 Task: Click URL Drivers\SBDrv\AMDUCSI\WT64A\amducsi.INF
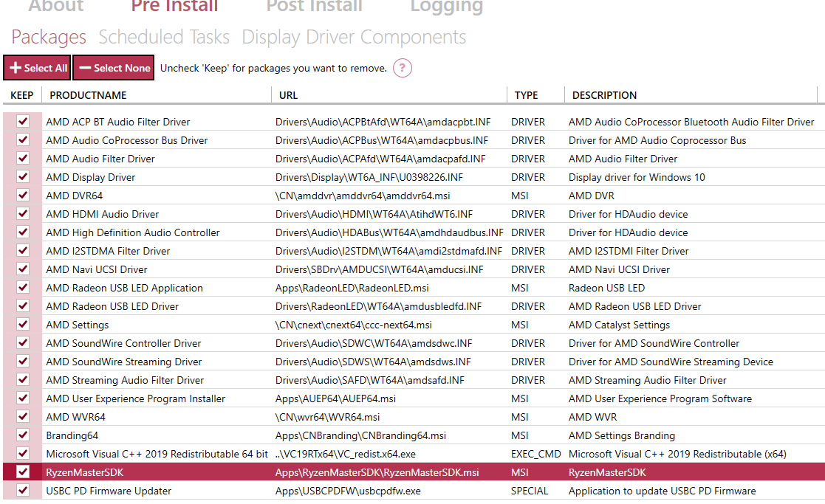click(380, 269)
